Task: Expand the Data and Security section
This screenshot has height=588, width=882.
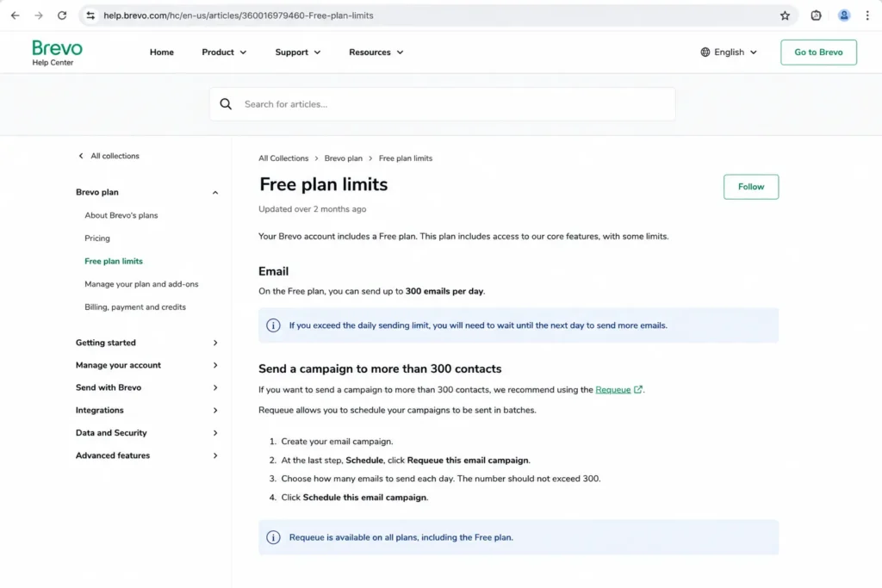Action: tap(214, 433)
